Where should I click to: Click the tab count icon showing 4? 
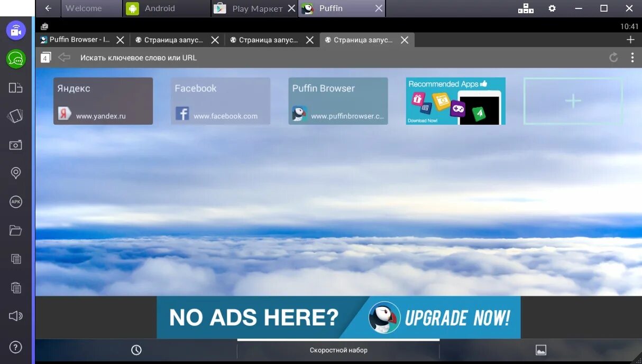pos(46,58)
